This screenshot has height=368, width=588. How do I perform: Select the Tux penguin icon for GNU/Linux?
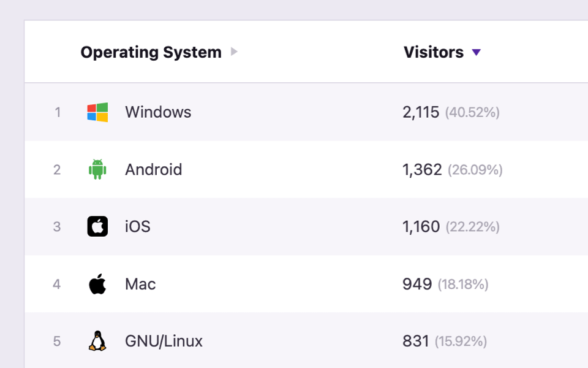click(x=97, y=341)
